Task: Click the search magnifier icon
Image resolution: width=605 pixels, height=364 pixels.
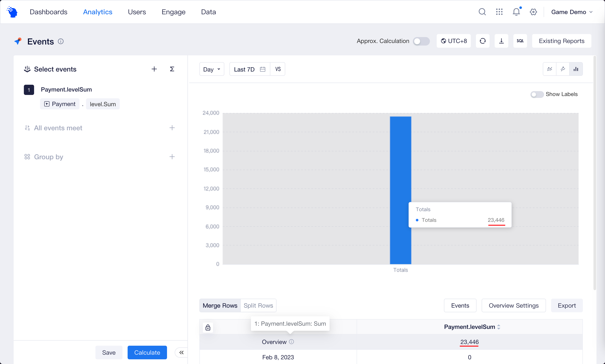Action: [x=482, y=12]
